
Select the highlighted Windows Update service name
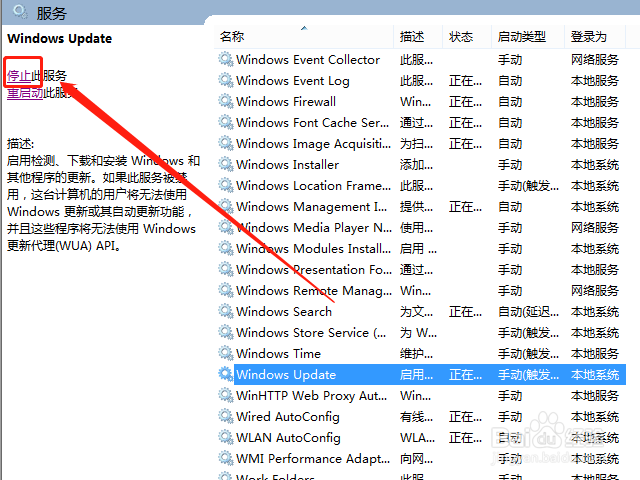tap(286, 375)
